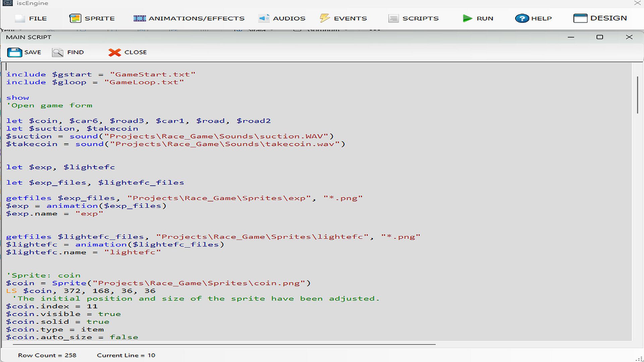Click the DESIGN menu label
Screen dimensions: 644x362
click(608, 18)
